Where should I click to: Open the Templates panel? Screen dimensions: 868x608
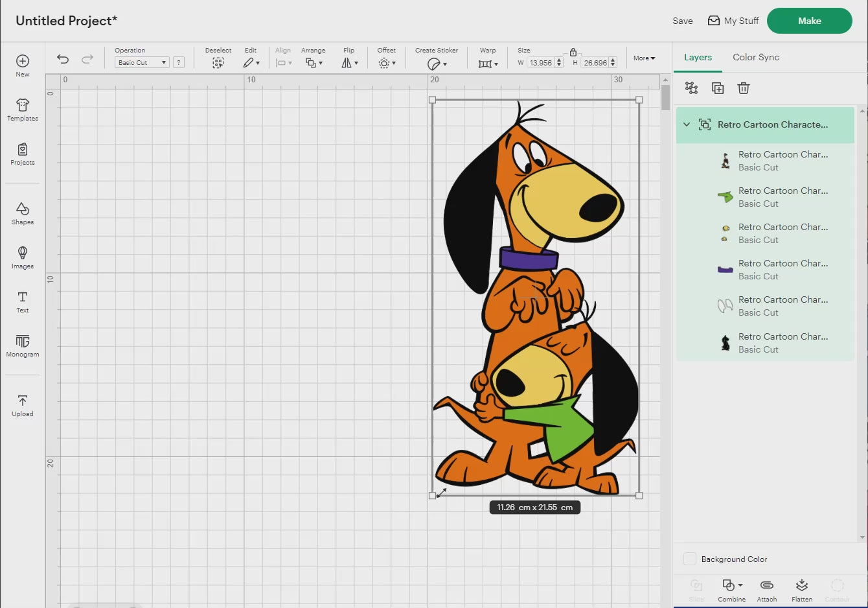[23, 110]
